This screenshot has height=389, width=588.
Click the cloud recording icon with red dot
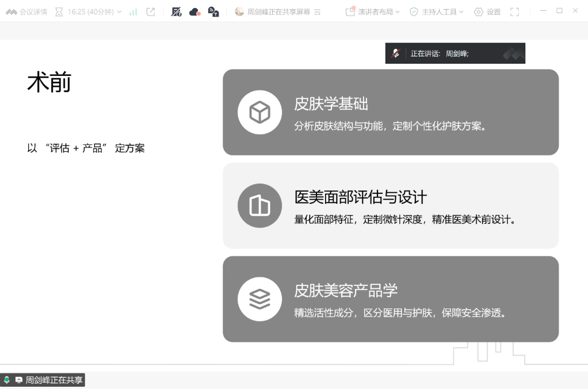click(x=195, y=12)
